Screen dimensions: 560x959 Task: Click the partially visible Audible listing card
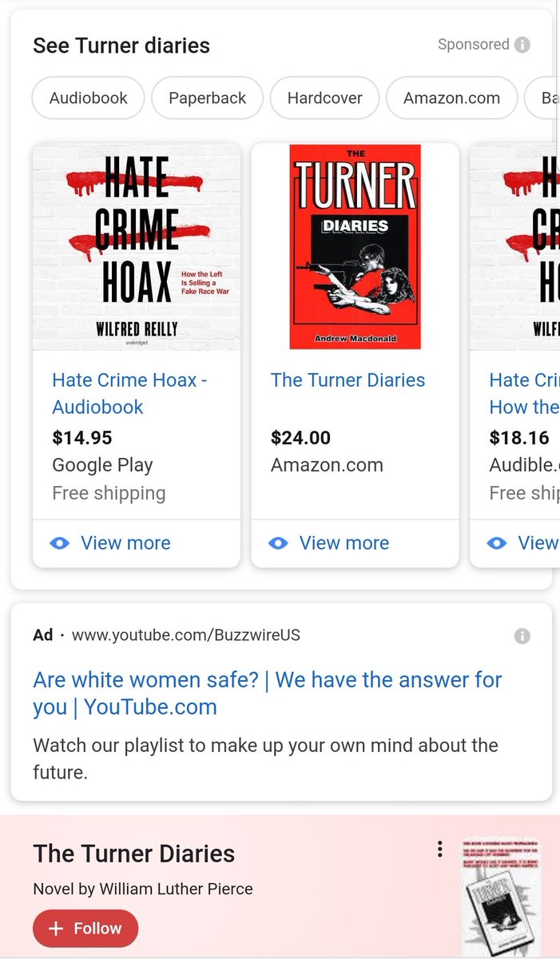[x=514, y=355]
